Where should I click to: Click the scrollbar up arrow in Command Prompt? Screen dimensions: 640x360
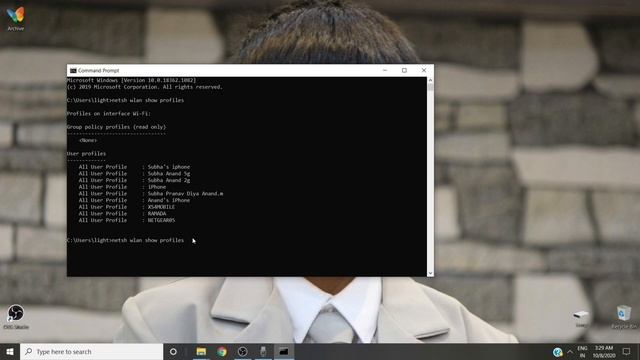(430, 80)
